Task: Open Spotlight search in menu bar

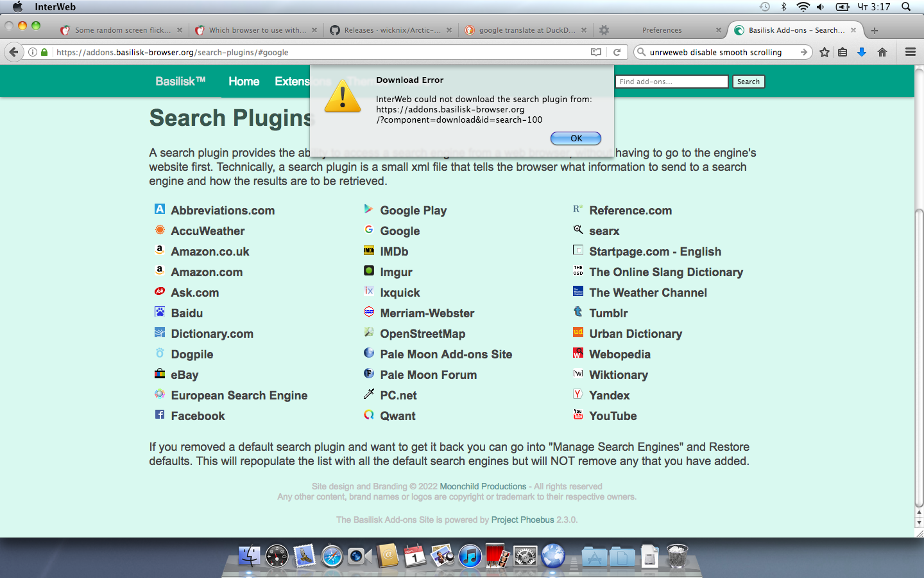Action: pos(906,7)
